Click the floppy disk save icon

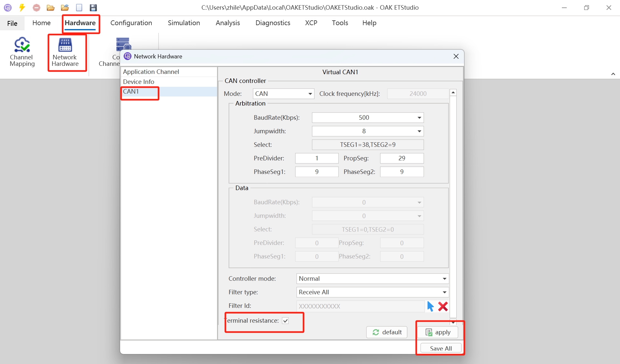point(93,7)
